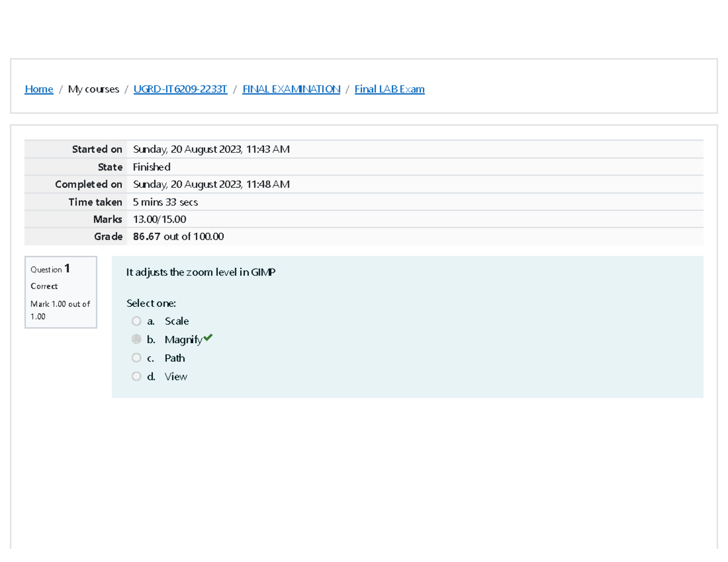Open the FINAL EXAMINATION link
Image resolution: width=728 pixels, height=562 pixels.
pyautogui.click(x=291, y=89)
